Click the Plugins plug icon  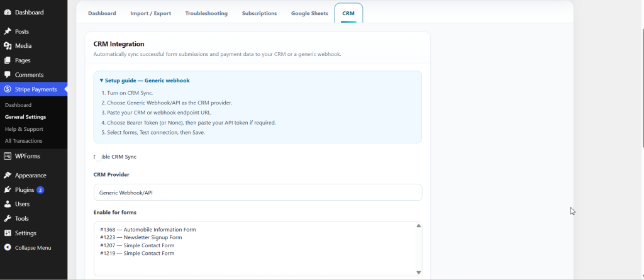tap(8, 190)
